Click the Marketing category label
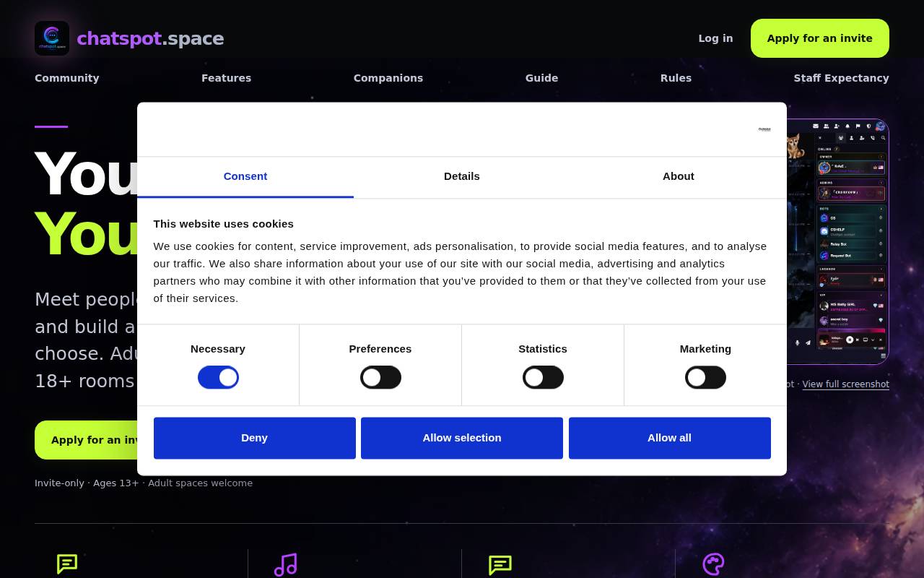The image size is (924, 578). 705,349
